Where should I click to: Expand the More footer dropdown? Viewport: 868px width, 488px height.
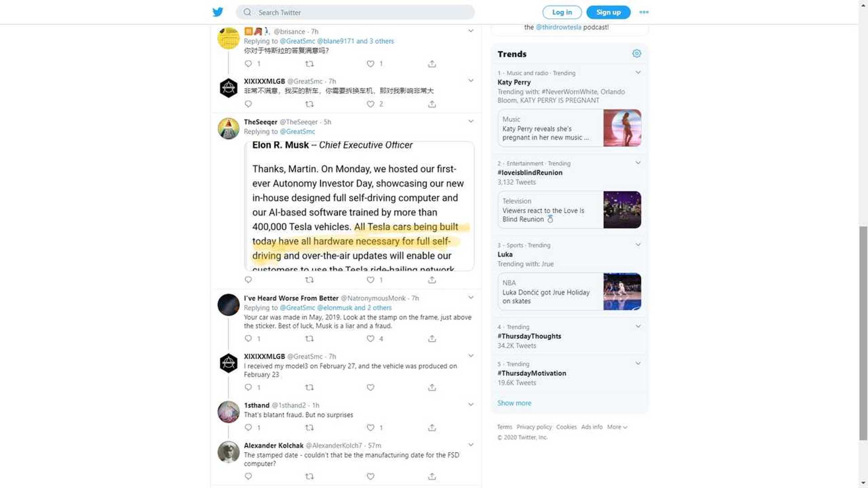(617, 427)
